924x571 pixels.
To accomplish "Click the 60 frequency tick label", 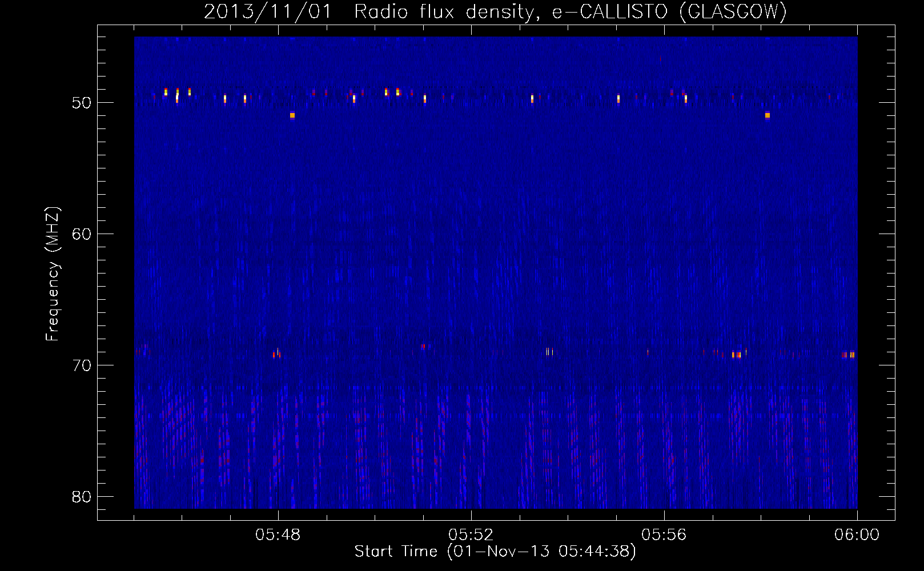I will pyautogui.click(x=82, y=234).
